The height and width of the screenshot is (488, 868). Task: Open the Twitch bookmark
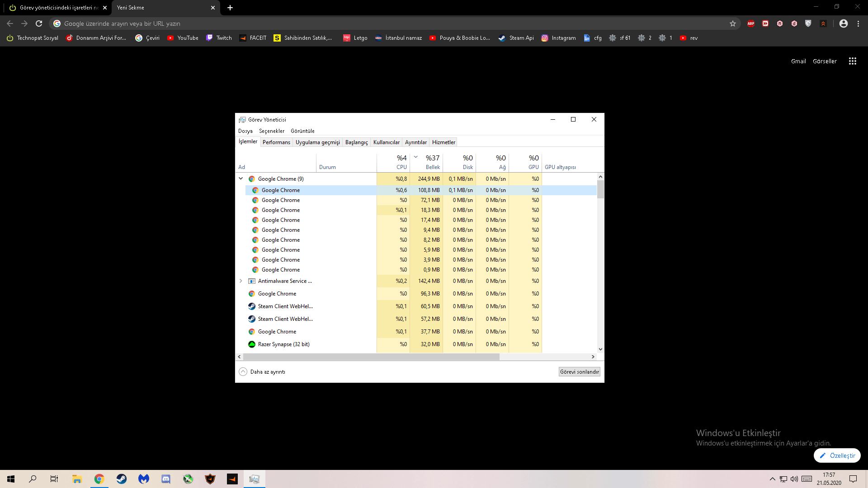coord(219,38)
